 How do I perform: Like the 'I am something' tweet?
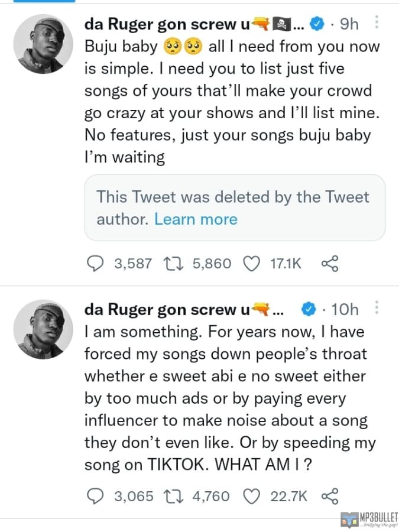coord(252,496)
